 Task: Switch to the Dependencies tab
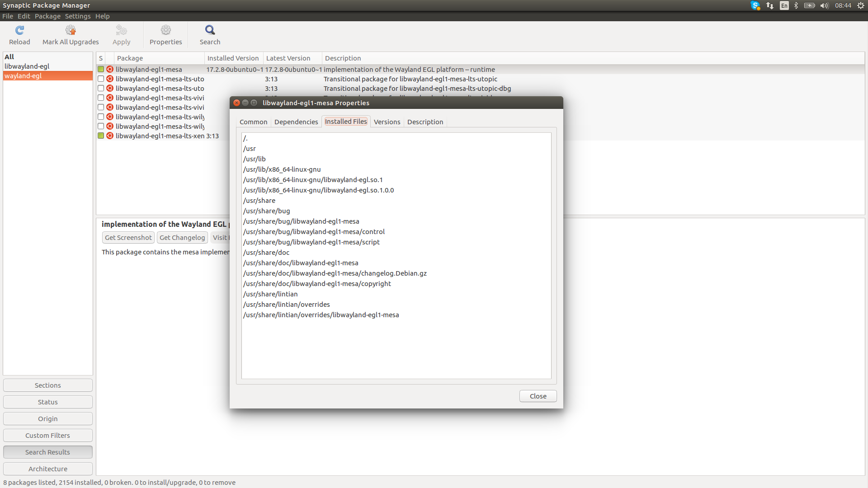[296, 122]
